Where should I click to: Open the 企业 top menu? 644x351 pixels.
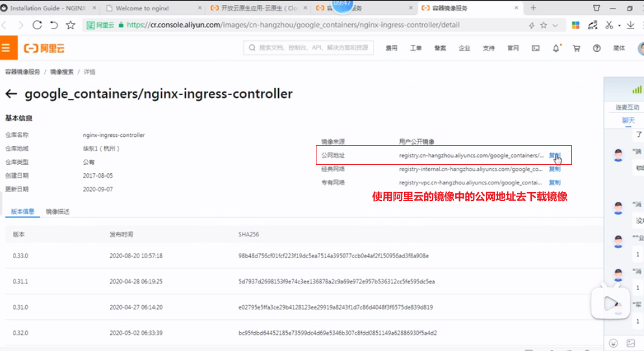coord(464,48)
